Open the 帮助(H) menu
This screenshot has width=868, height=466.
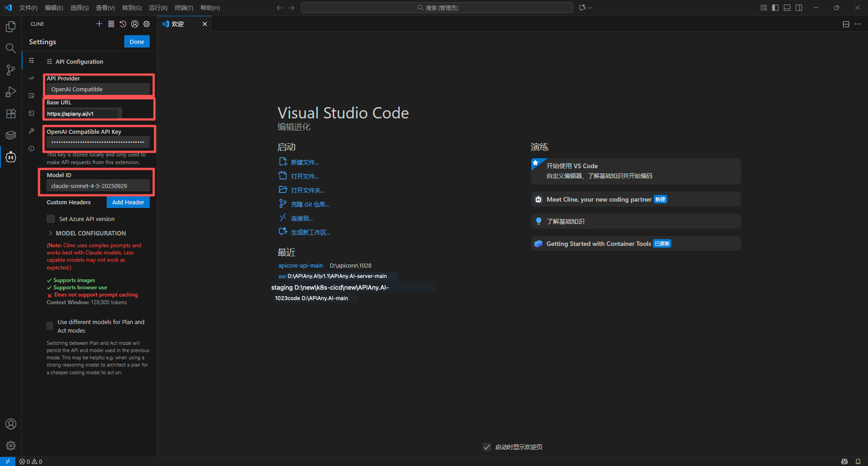click(x=210, y=8)
